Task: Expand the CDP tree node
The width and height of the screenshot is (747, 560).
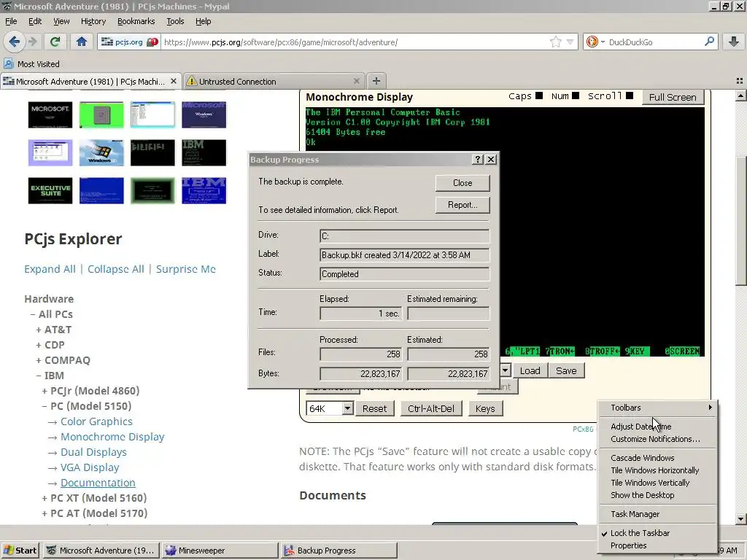Action: (39, 345)
